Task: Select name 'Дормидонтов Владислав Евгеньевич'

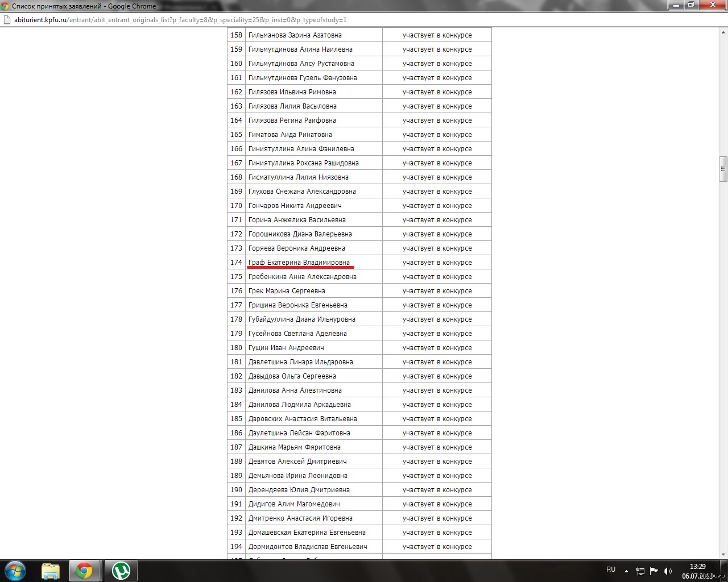Action: (x=308, y=547)
